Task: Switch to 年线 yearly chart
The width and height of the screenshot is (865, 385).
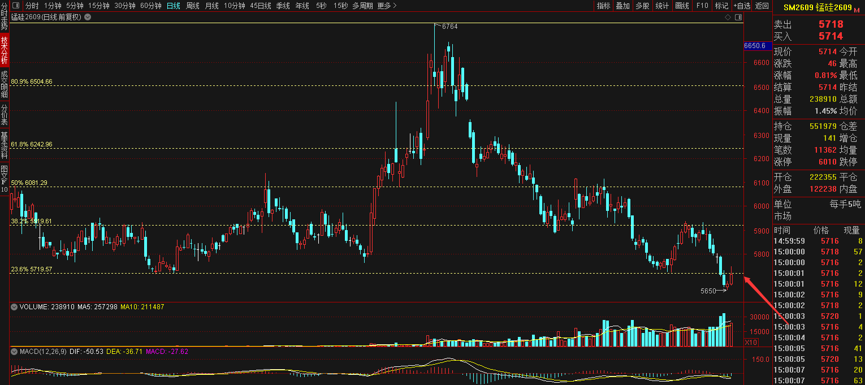Action: pos(302,6)
